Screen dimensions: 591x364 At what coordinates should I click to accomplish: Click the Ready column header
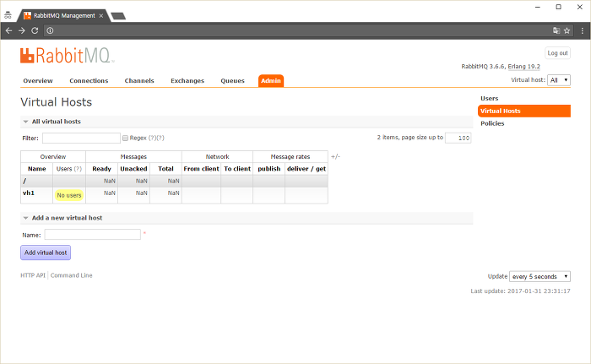click(x=102, y=169)
